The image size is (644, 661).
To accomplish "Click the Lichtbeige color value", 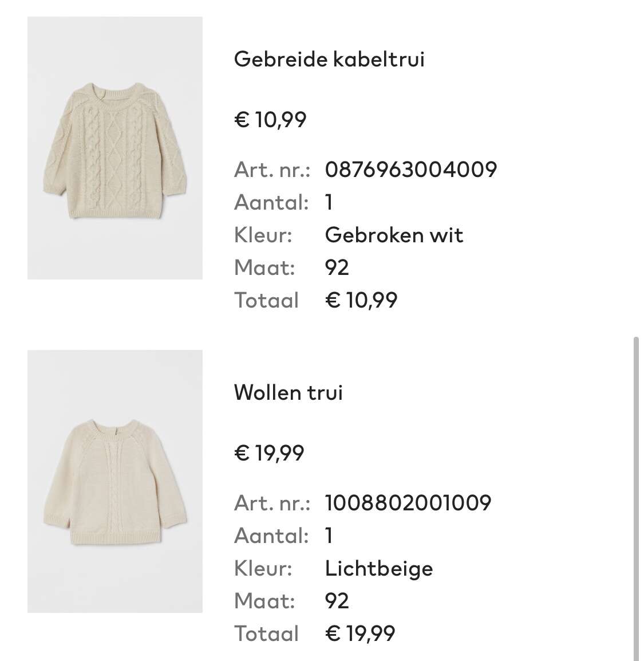I will 378,568.
